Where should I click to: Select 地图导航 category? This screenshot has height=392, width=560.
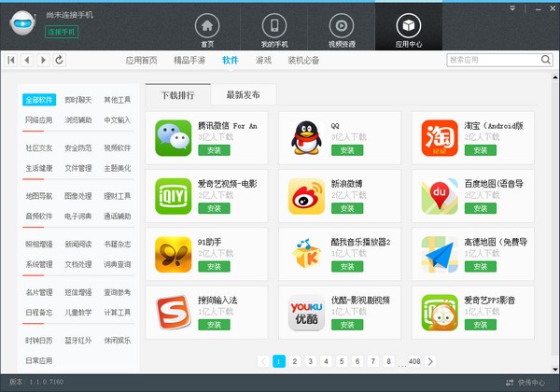(39, 196)
